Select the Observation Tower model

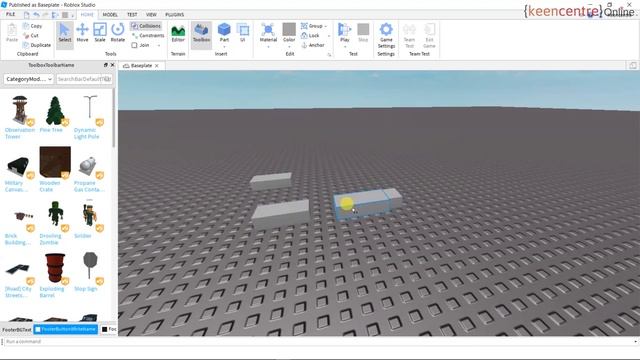[x=20, y=118]
